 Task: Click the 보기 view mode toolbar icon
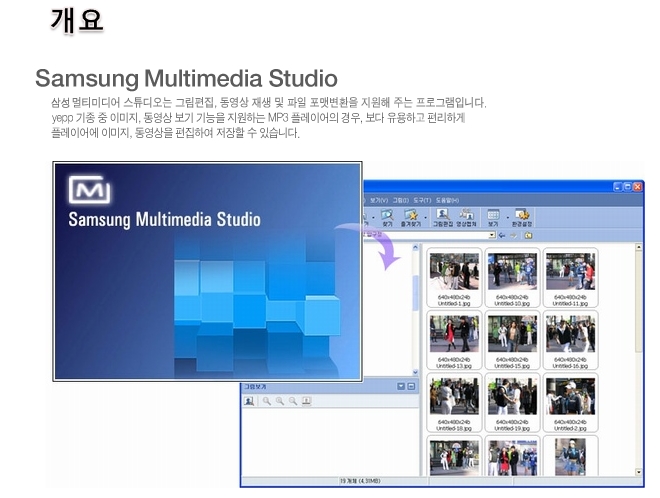[493, 218]
